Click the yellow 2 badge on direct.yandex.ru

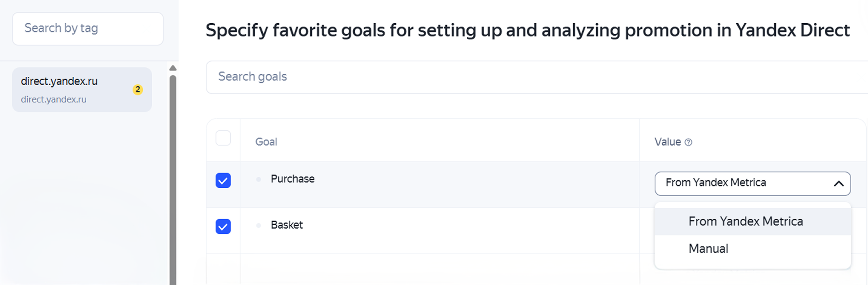[x=137, y=89]
